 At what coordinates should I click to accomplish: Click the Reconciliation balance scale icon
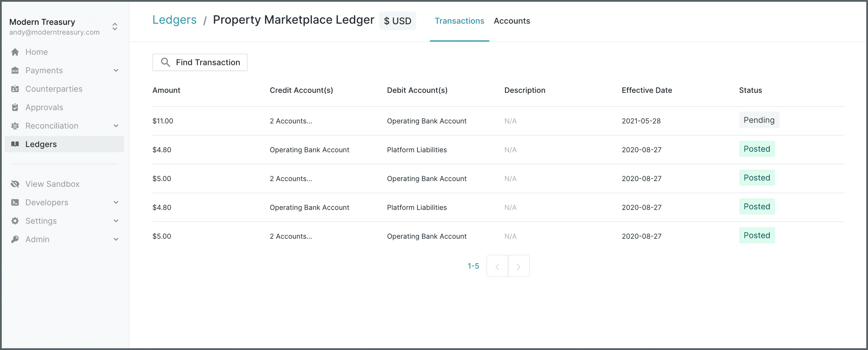[15, 126]
